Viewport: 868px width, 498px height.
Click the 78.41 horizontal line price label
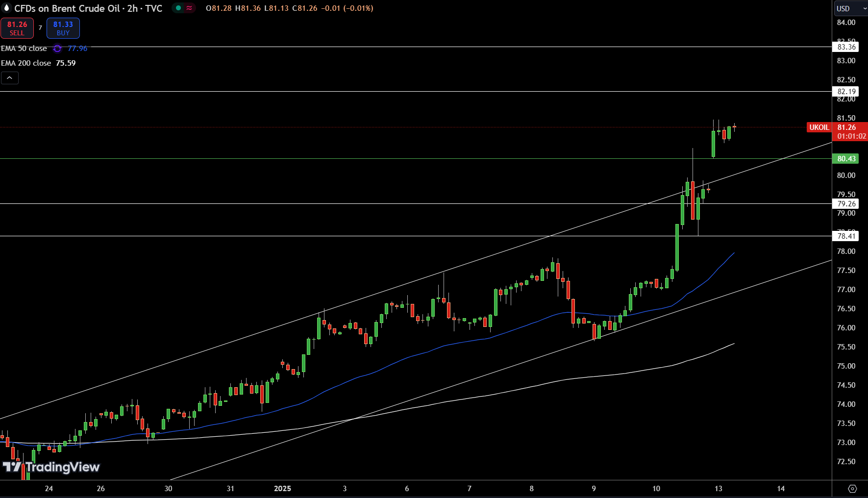(846, 236)
